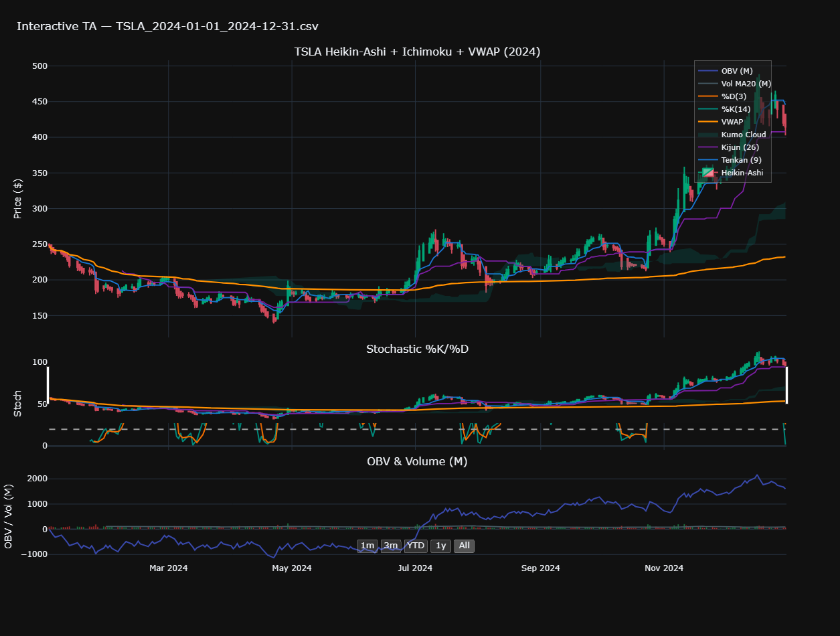The image size is (840, 636).
Task: Switch the range to 1y
Action: [x=440, y=546]
